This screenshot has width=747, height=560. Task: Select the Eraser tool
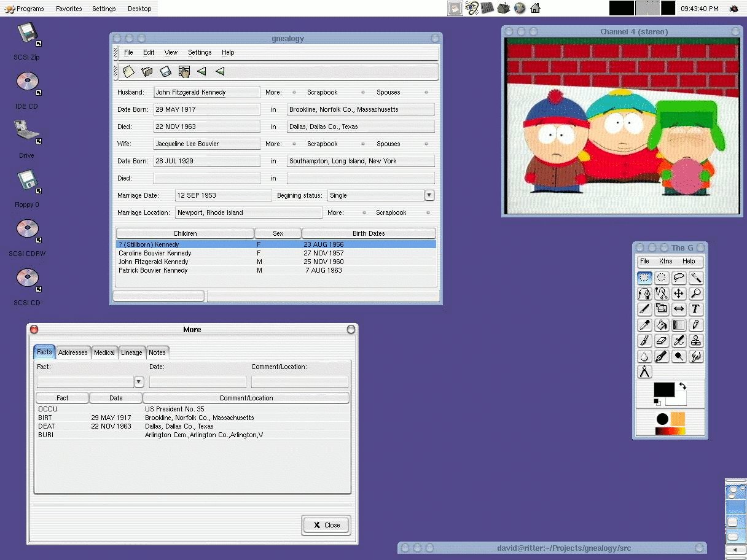[x=662, y=340]
